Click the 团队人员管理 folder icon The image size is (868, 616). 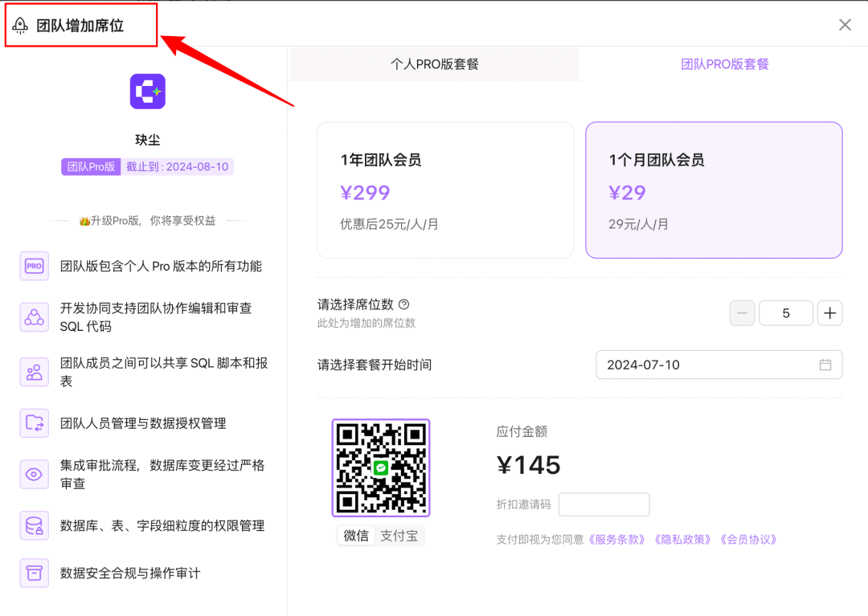[x=35, y=423]
